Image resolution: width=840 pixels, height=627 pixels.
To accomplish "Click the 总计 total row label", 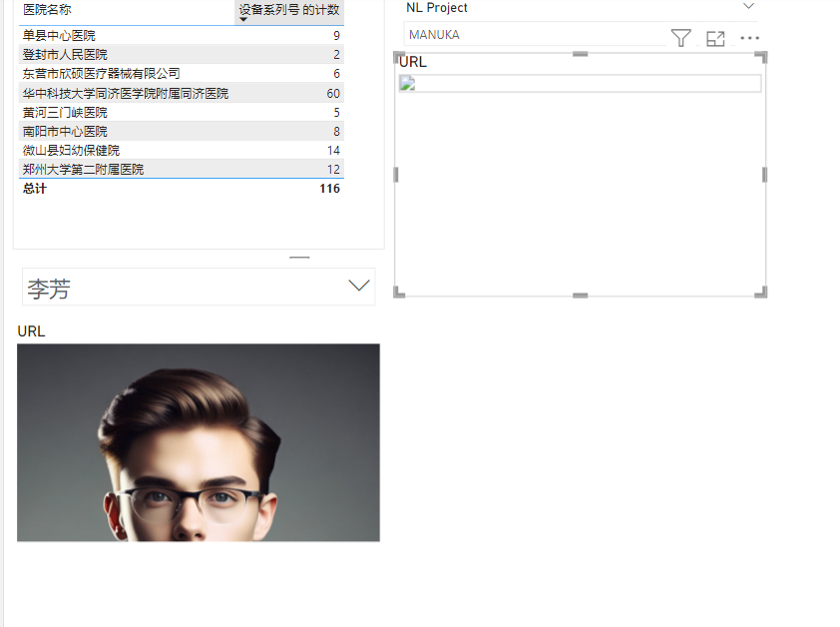I will coord(34,189).
